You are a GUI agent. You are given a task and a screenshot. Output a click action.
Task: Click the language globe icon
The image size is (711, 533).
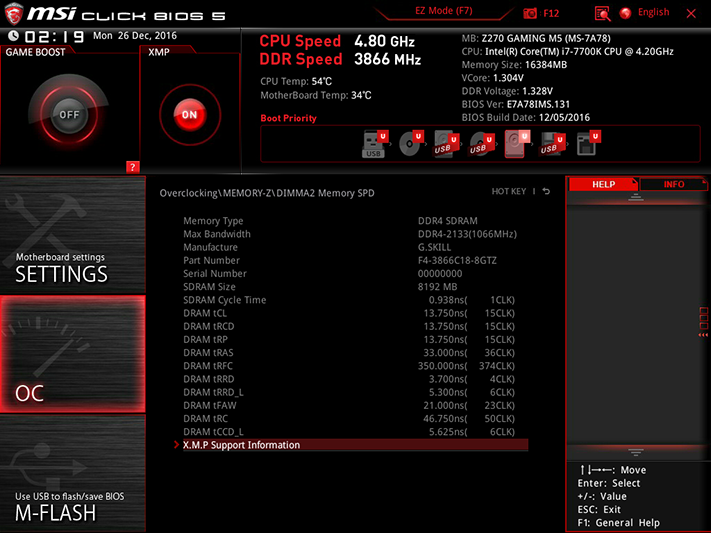(x=625, y=13)
